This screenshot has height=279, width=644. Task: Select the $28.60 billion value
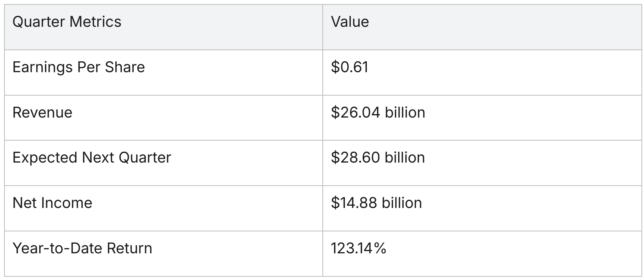click(x=378, y=158)
